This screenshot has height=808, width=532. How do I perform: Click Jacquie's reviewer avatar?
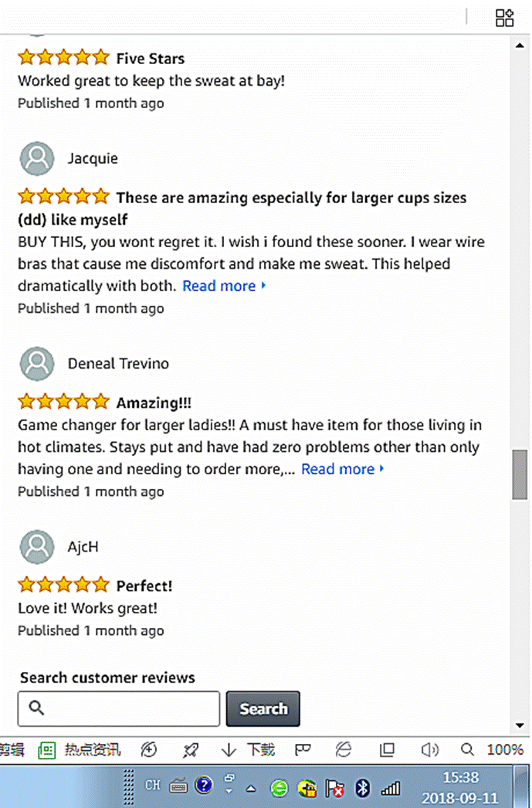37,159
